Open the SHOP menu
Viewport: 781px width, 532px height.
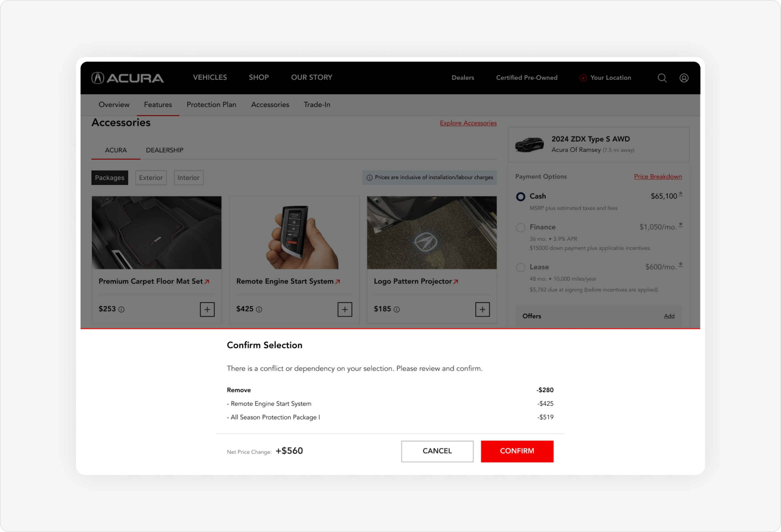coord(259,78)
